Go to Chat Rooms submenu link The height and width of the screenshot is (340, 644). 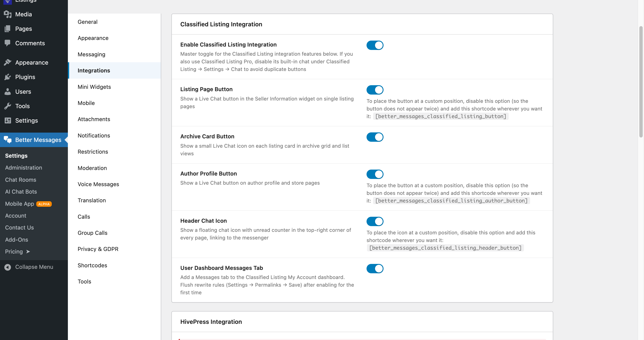21,180
